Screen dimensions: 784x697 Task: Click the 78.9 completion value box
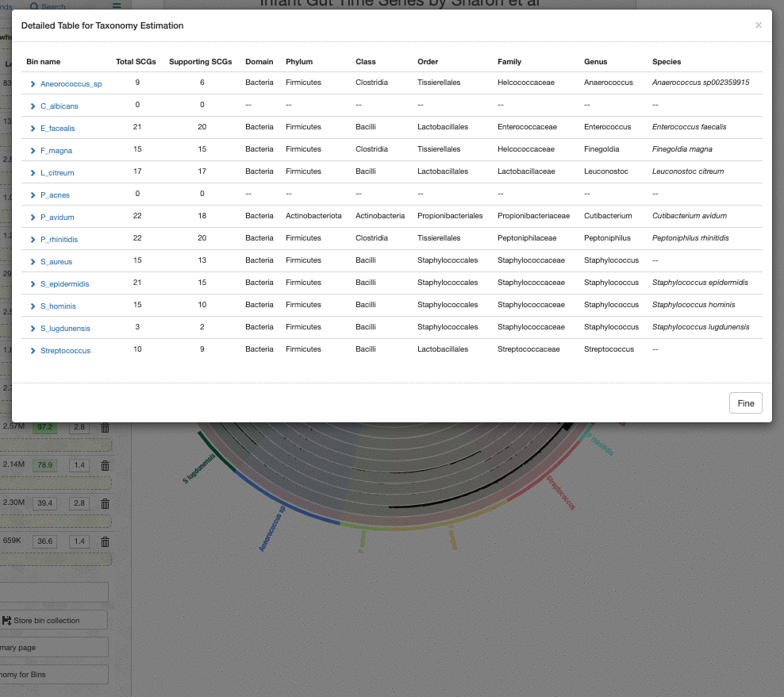point(45,465)
